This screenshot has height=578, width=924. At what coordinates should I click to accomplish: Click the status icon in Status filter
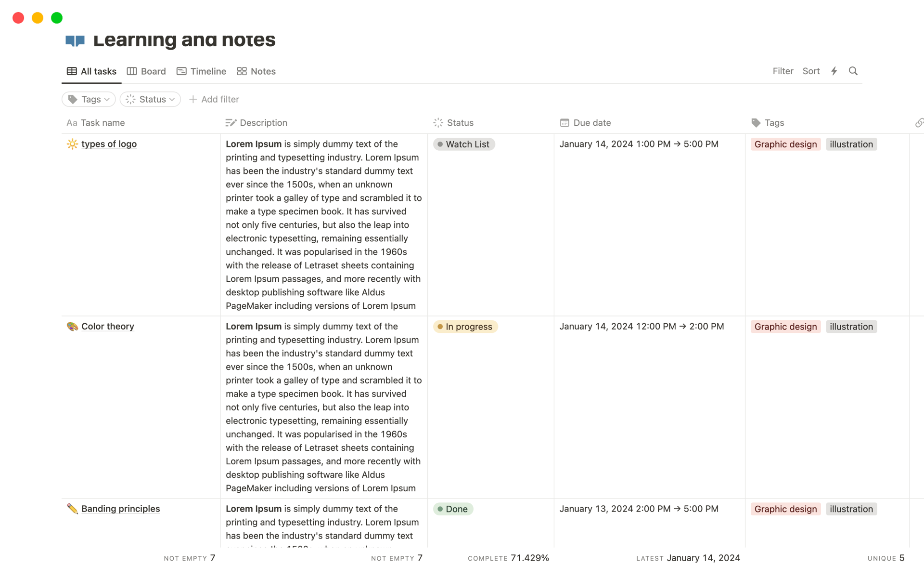(130, 99)
